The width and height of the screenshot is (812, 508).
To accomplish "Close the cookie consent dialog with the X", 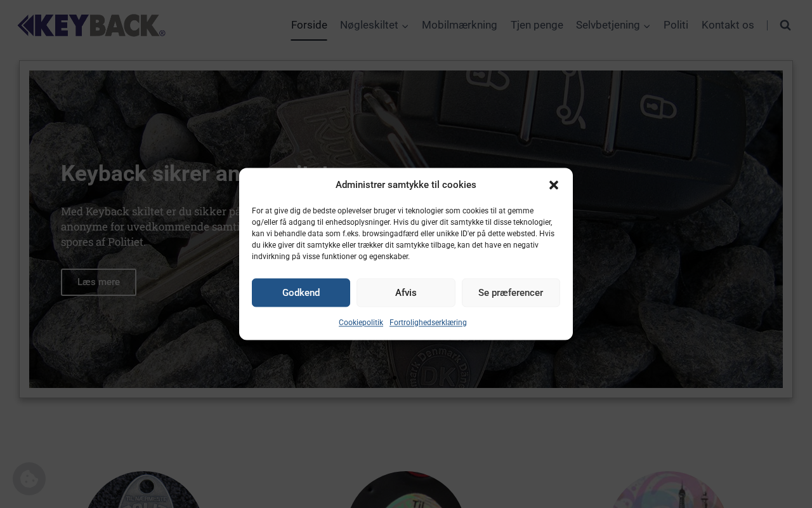I will (554, 185).
